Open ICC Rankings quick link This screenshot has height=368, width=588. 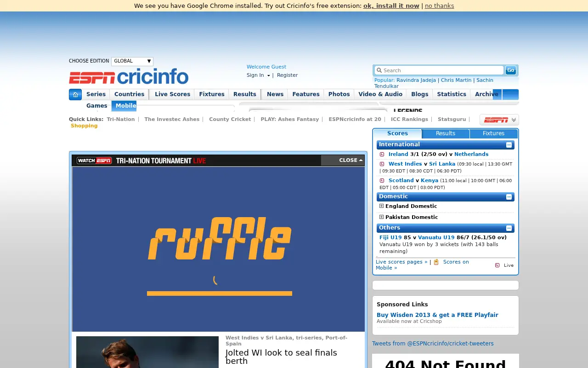(x=409, y=119)
